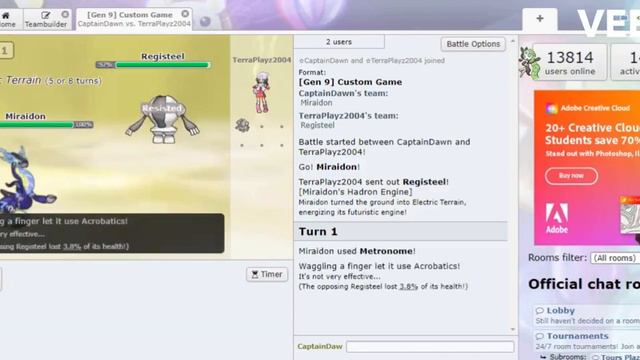Click the hourglass icon on the Timer button
The image size is (640, 360).
(255, 274)
